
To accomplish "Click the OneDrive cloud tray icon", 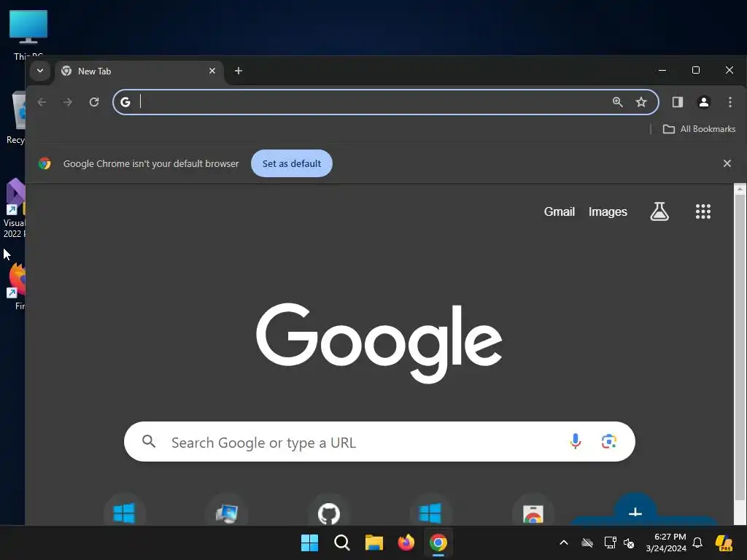I will pos(587,542).
